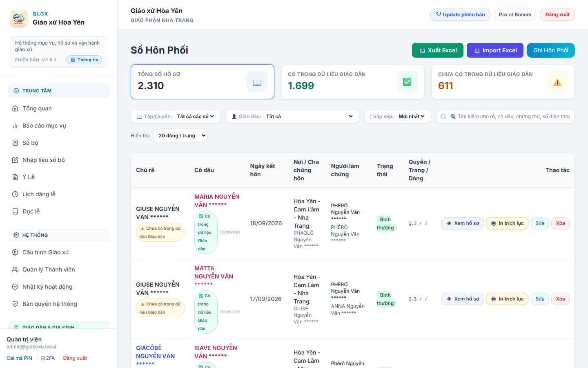Click Sửa for MATTA NGUYỄN VĂN row
This screenshot has height=368, width=588.
[x=540, y=299]
